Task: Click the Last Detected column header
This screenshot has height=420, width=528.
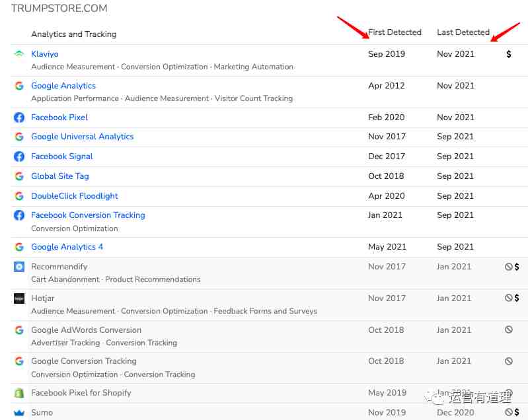Action: (463, 32)
